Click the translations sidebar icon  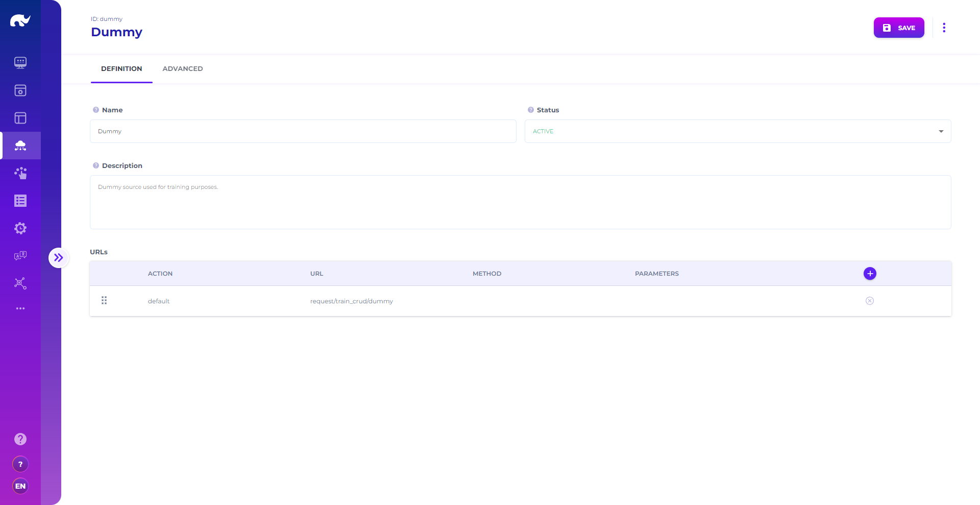(20, 256)
